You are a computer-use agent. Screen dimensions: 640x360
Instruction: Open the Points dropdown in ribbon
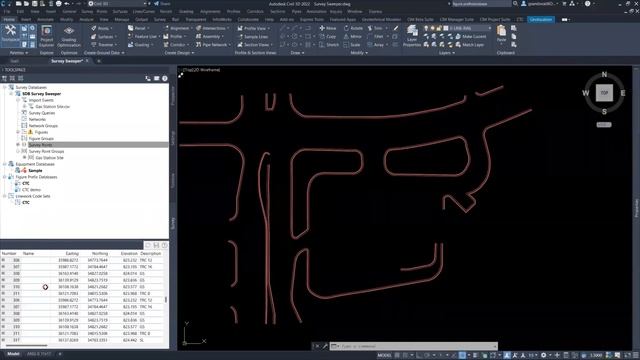pos(102,28)
